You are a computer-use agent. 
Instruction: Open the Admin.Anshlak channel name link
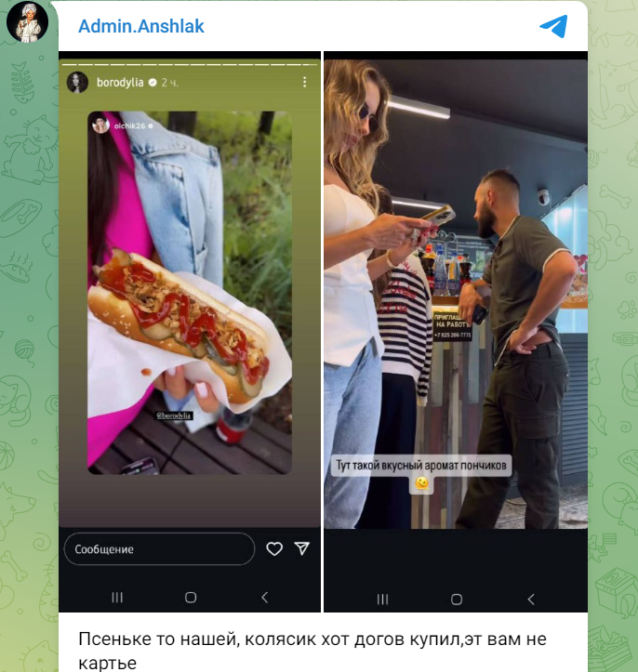pyautogui.click(x=141, y=26)
